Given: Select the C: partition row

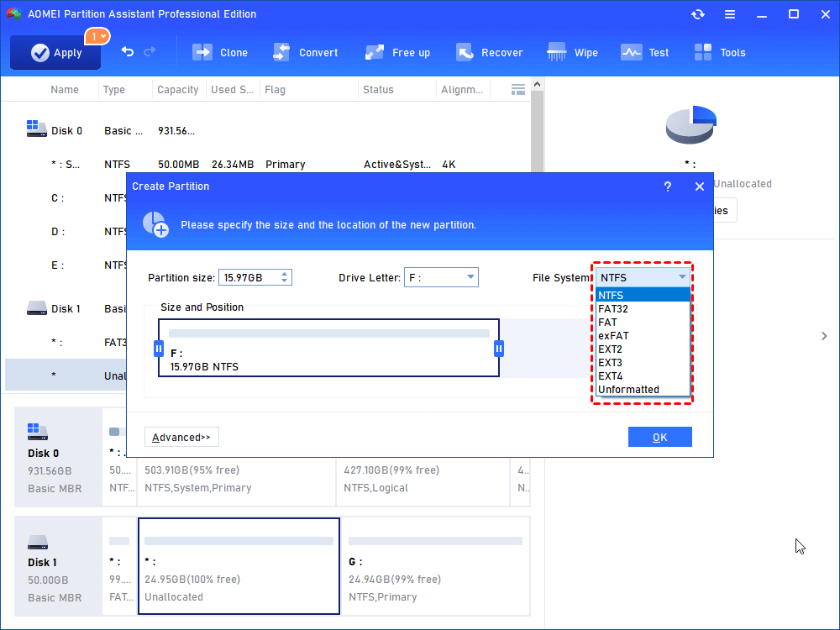Looking at the screenshot, I should pyautogui.click(x=66, y=198).
